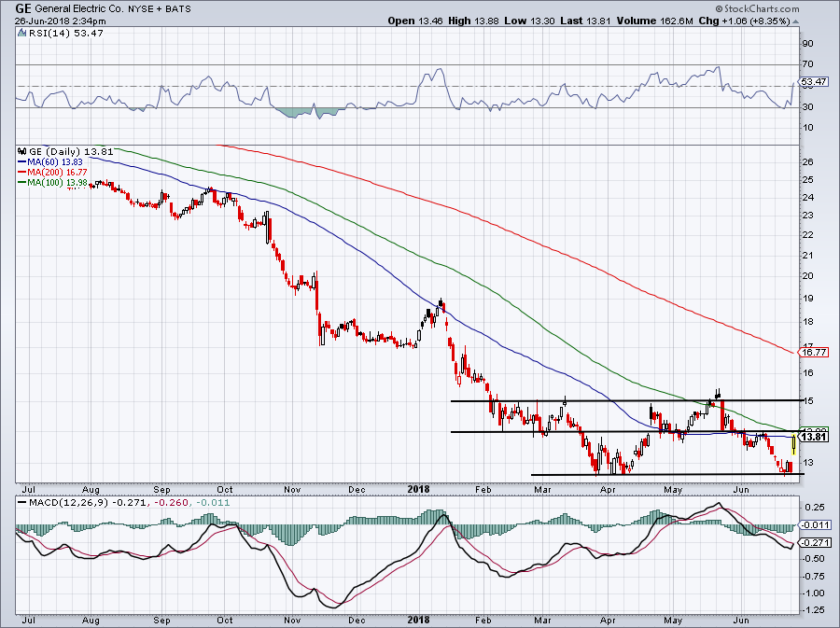Click the 2018 year label under MACD panel
The height and width of the screenshot is (628, 840).
pyautogui.click(x=418, y=620)
